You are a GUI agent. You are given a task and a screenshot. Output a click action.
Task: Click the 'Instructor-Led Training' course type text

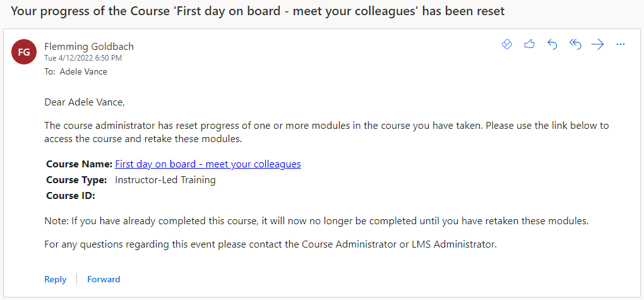click(x=165, y=180)
